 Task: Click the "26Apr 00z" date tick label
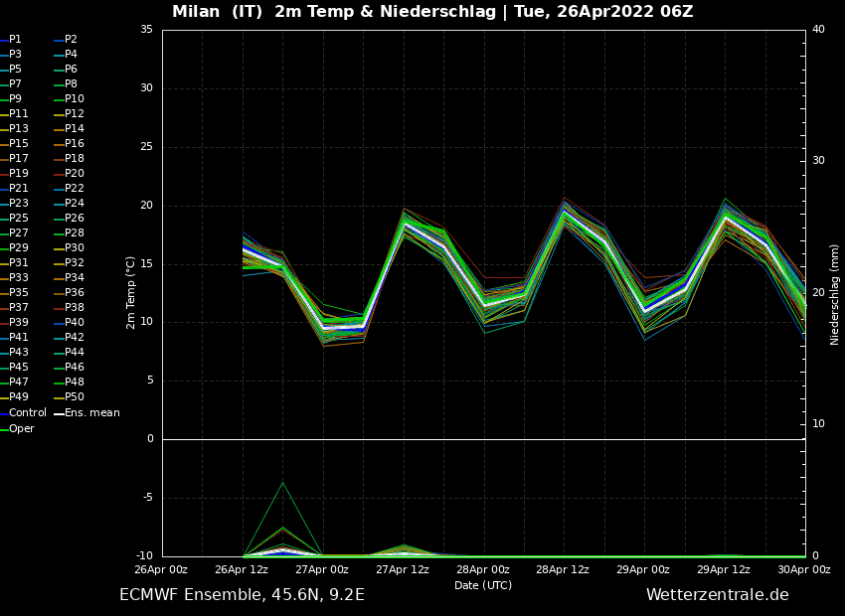click(x=161, y=569)
